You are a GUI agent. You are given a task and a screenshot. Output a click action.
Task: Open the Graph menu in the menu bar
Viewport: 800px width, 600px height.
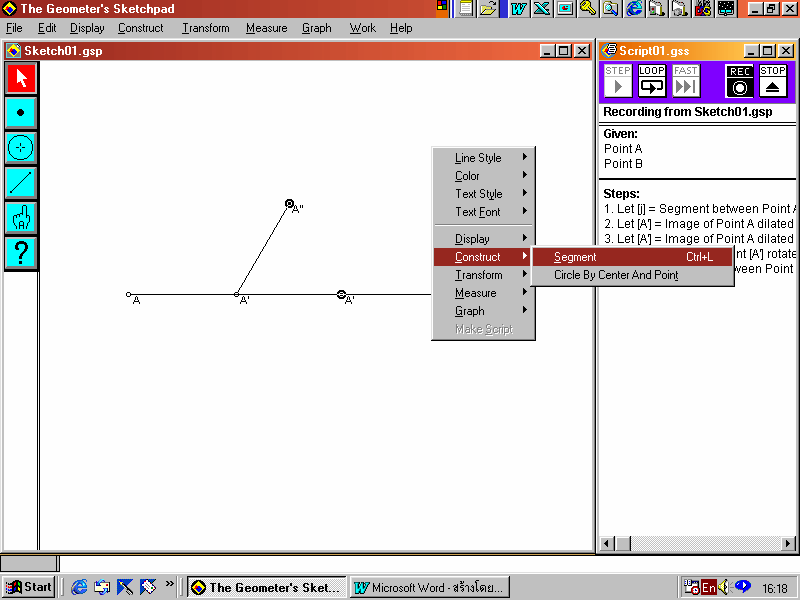pos(316,28)
